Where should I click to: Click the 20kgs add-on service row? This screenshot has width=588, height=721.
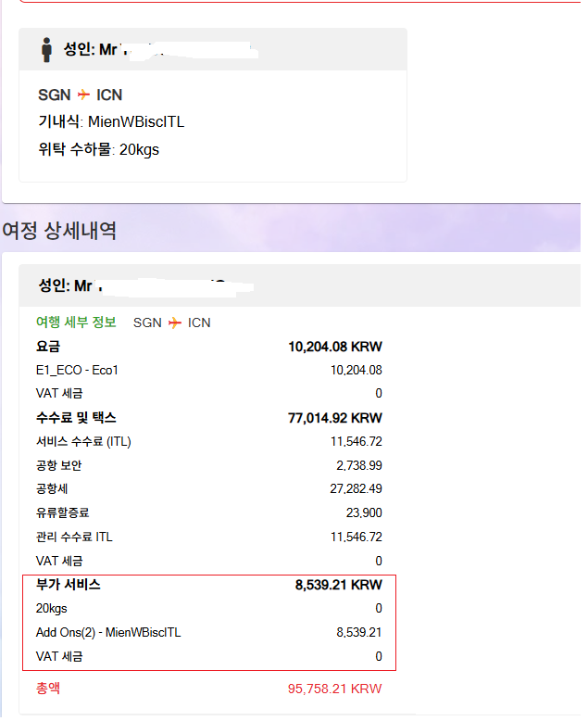(x=209, y=609)
